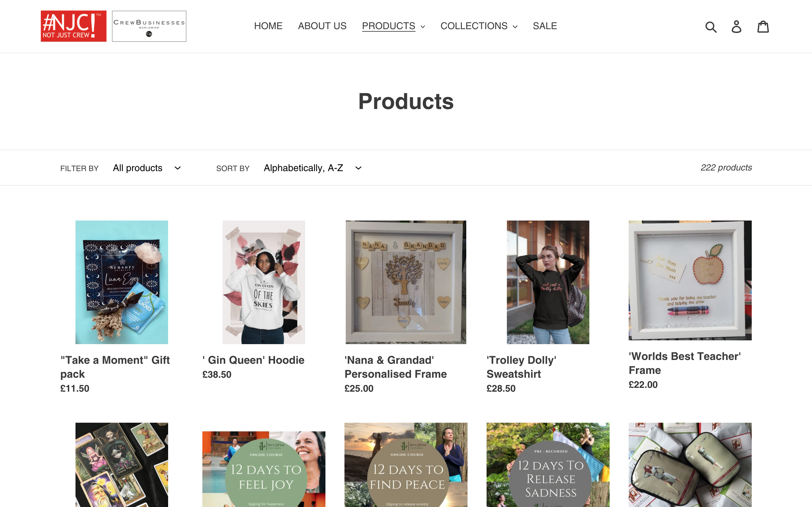Open the shopping cart icon

pyautogui.click(x=763, y=27)
